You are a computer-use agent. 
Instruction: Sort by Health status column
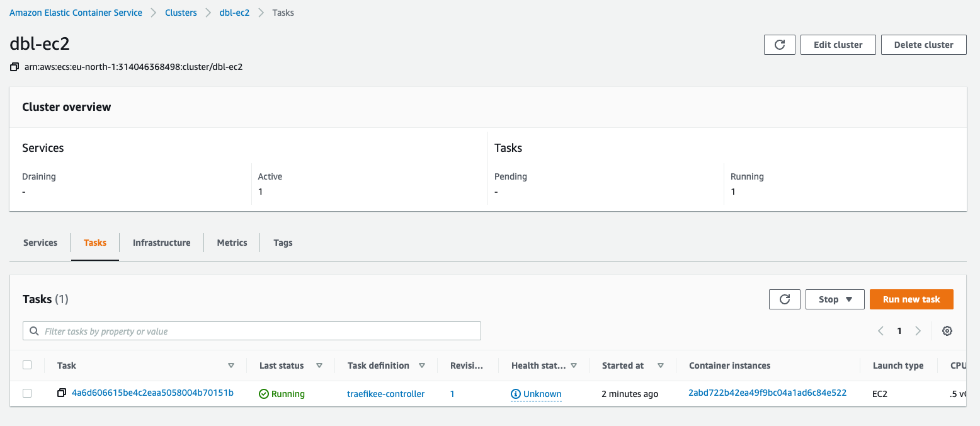pos(574,366)
